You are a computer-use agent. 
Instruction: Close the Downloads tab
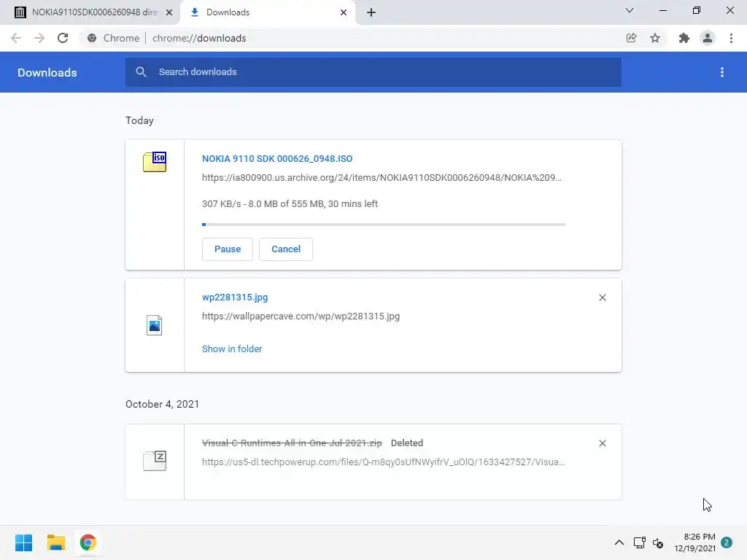tap(344, 12)
